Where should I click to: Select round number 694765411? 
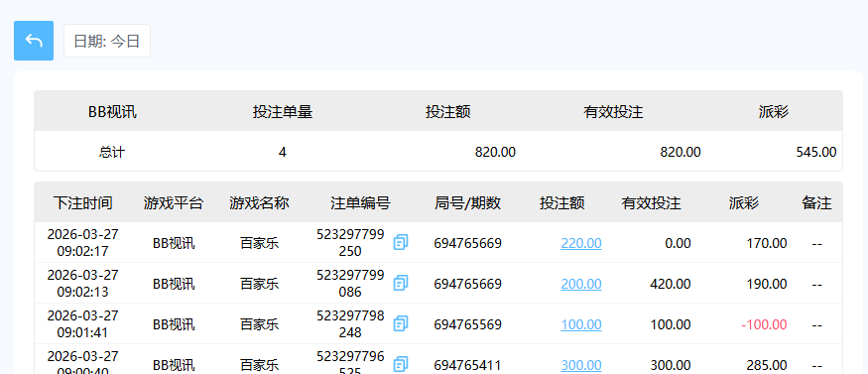click(x=468, y=365)
